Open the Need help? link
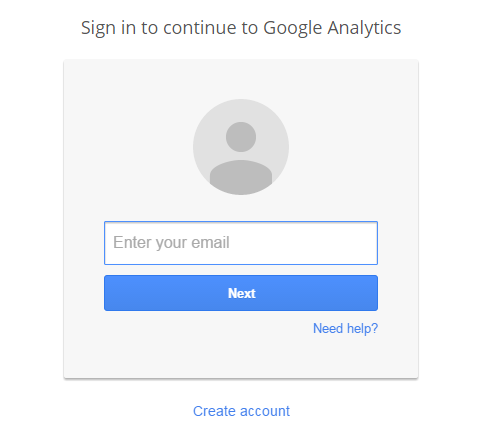 coord(345,329)
